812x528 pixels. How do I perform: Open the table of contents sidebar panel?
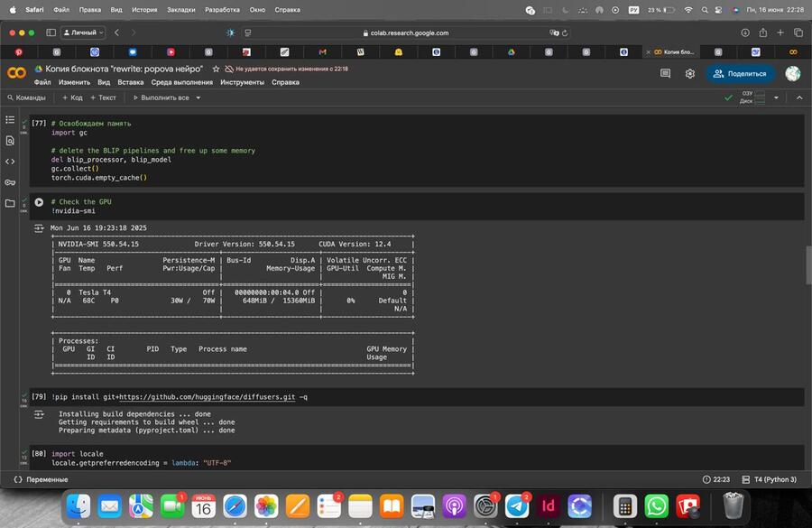(x=10, y=120)
